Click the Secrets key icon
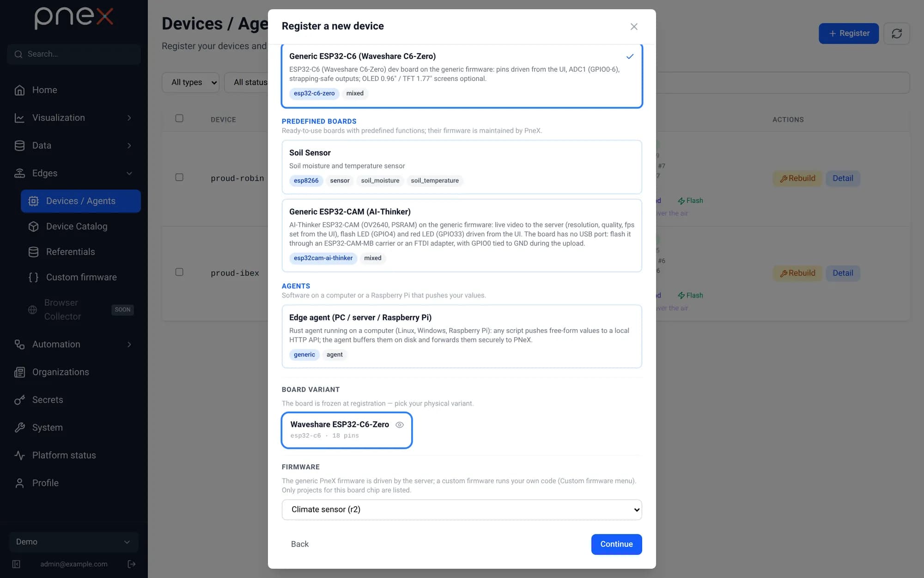This screenshot has width=924, height=578. tap(19, 400)
